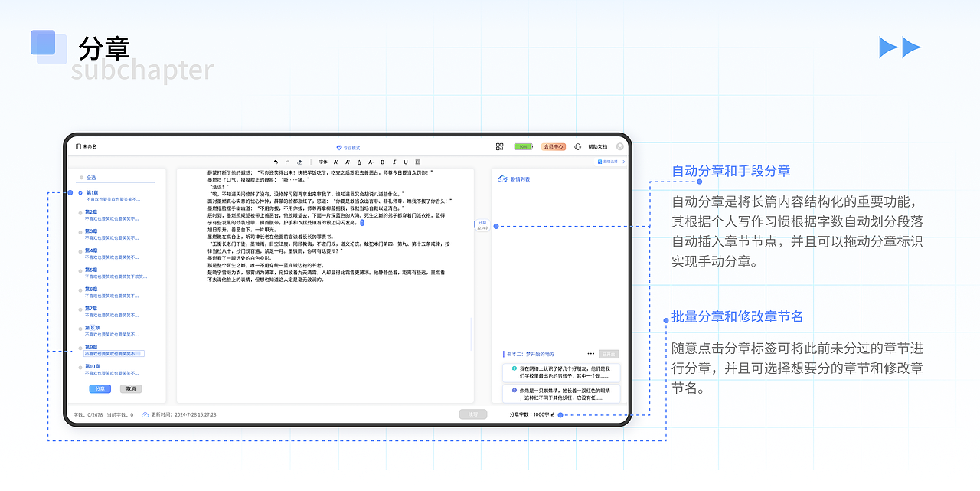
Task: Toggle underline U formatting
Action: click(x=406, y=162)
